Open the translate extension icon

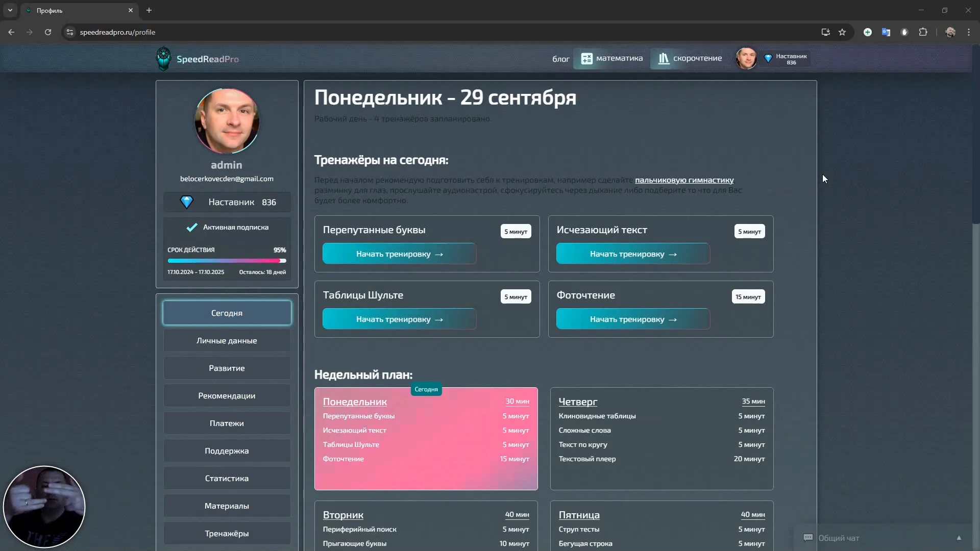point(886,32)
